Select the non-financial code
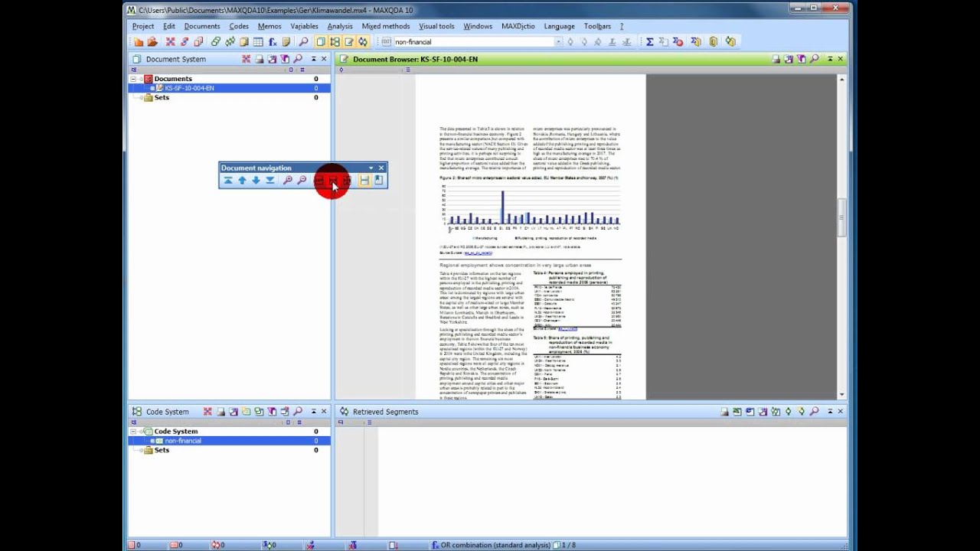Image resolution: width=980 pixels, height=551 pixels. pos(183,441)
